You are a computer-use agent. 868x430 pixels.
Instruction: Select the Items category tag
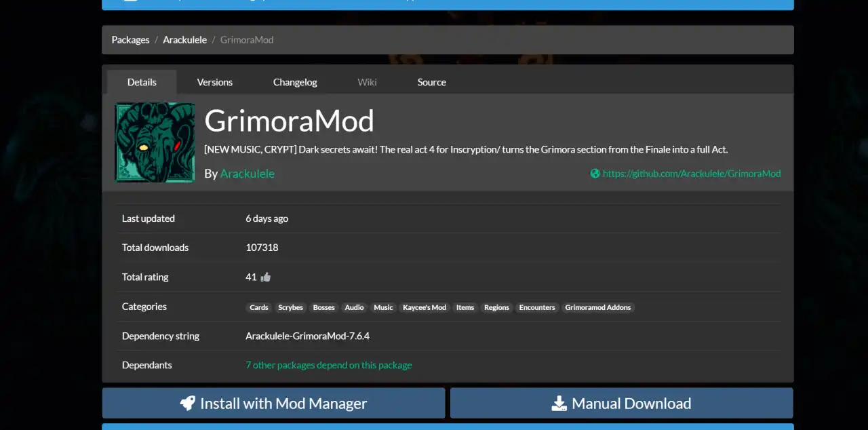click(x=465, y=307)
